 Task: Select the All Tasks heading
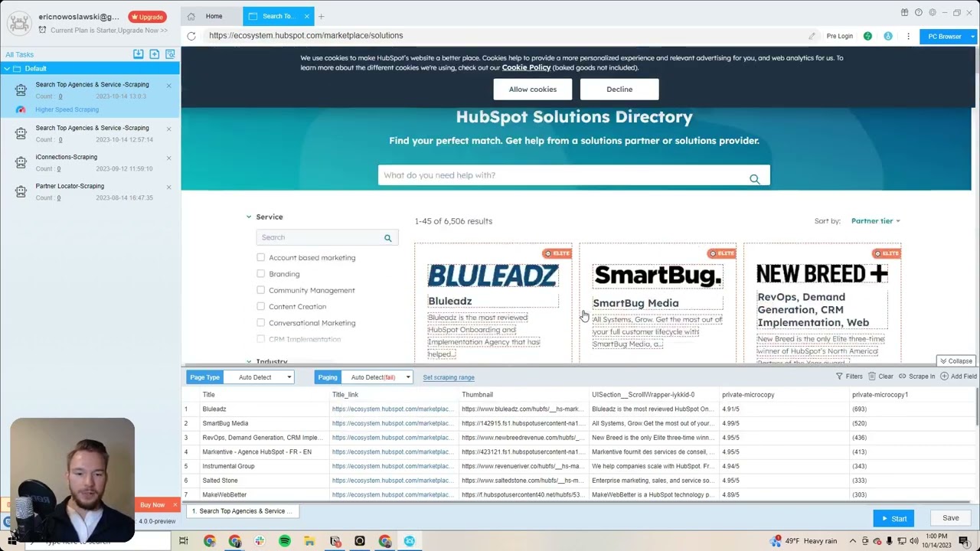pos(20,54)
